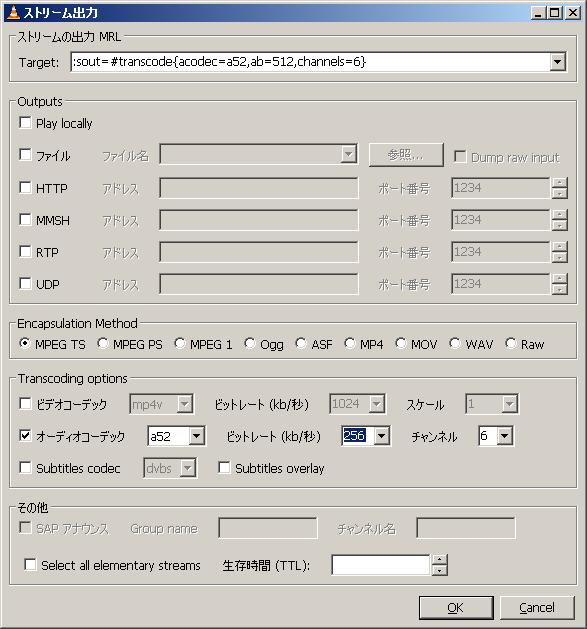Viewport: 587px width, 629px height.
Task: Maximize the ストリーム出力 window
Action: tap(555, 13)
